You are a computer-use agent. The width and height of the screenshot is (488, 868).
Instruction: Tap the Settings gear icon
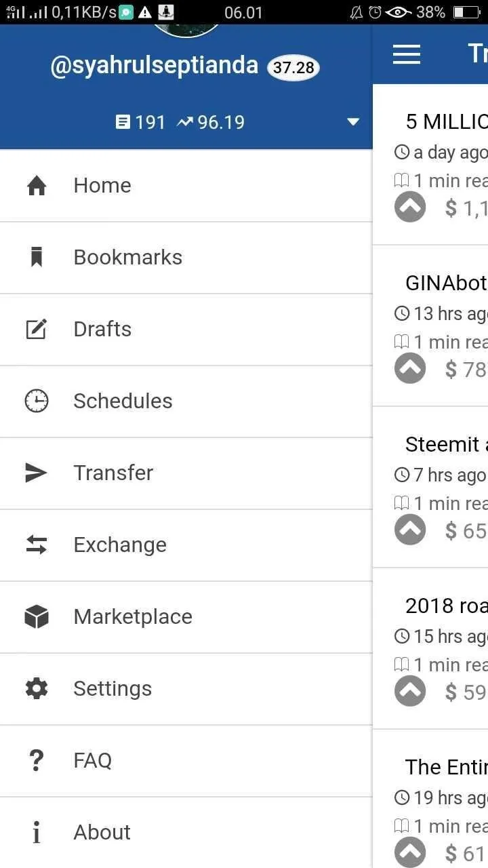[x=37, y=688]
